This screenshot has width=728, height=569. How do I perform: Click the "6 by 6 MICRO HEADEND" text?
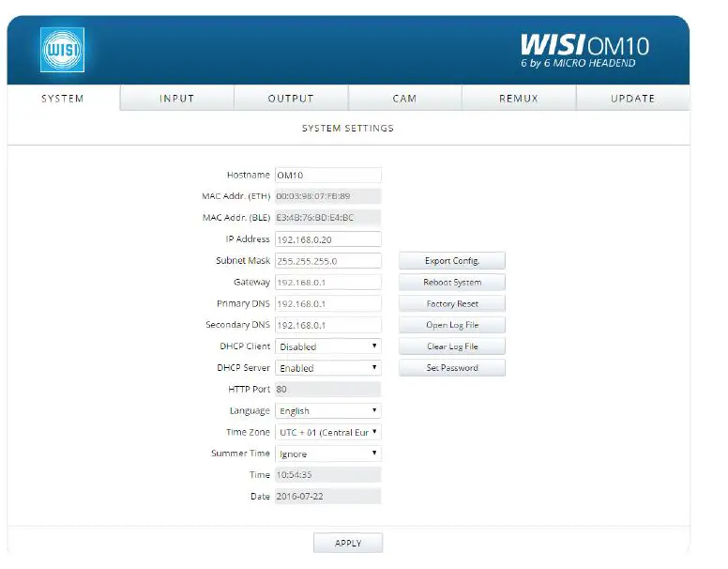pos(578,63)
